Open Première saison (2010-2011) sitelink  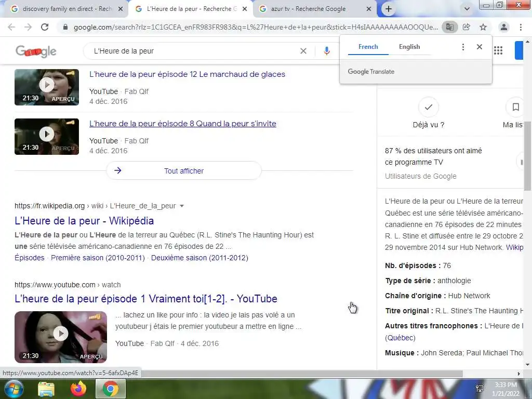click(x=98, y=258)
